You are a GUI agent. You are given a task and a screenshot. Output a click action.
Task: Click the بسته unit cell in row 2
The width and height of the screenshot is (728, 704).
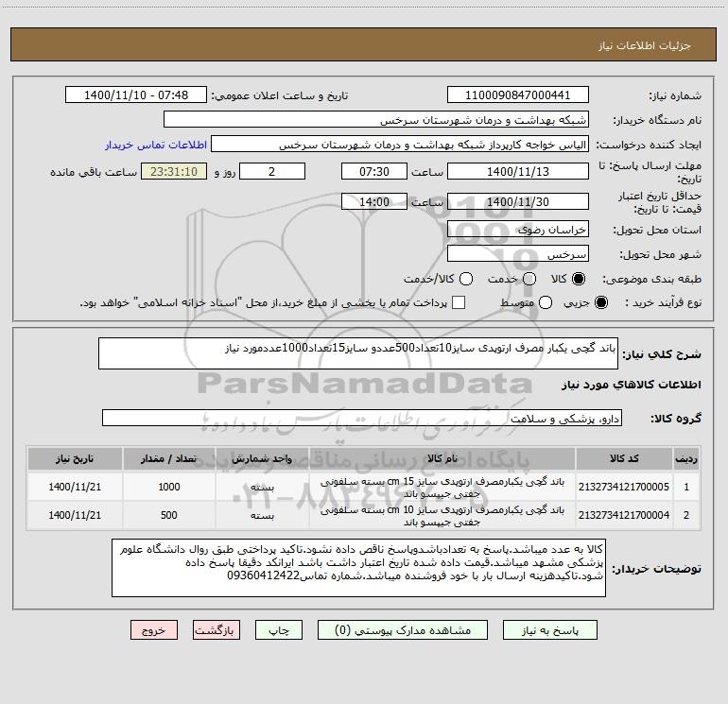tap(262, 516)
